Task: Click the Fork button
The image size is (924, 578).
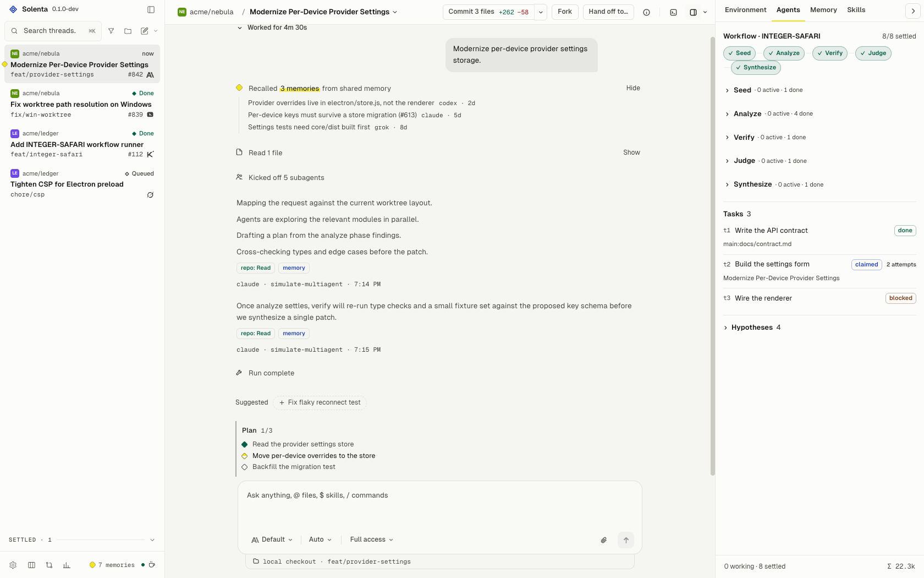Action: coord(565,12)
